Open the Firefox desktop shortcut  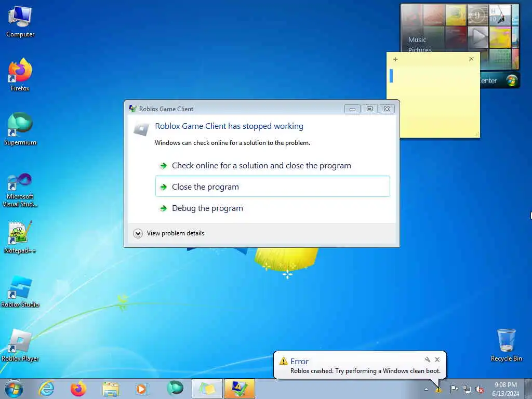click(x=20, y=75)
